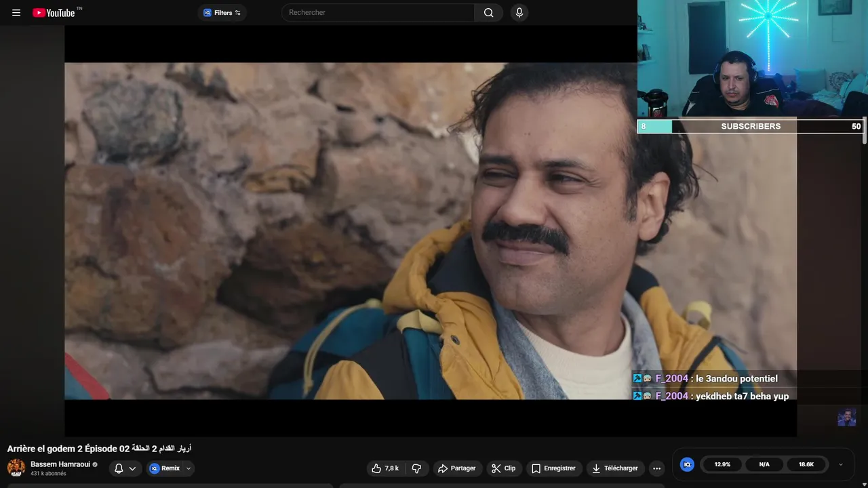Viewport: 868px width, 488px height.
Task: Click the Partager share button
Action: coord(457,468)
